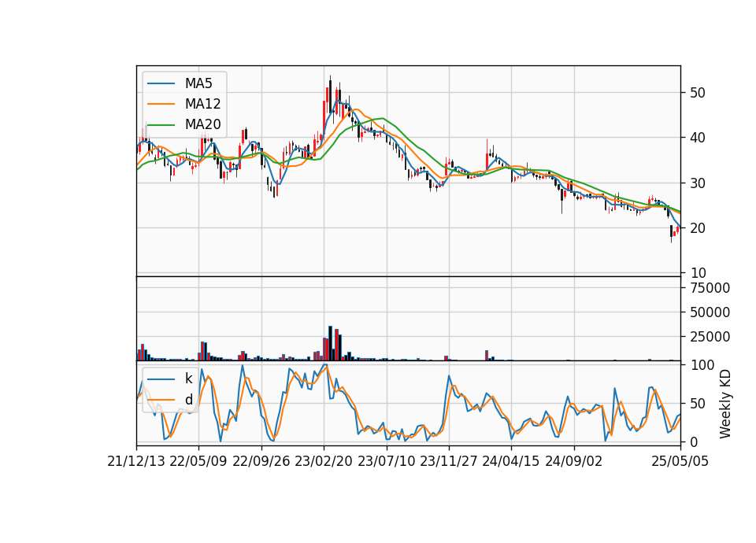
Task: Click the MA12 legend label
Action: click(202, 104)
